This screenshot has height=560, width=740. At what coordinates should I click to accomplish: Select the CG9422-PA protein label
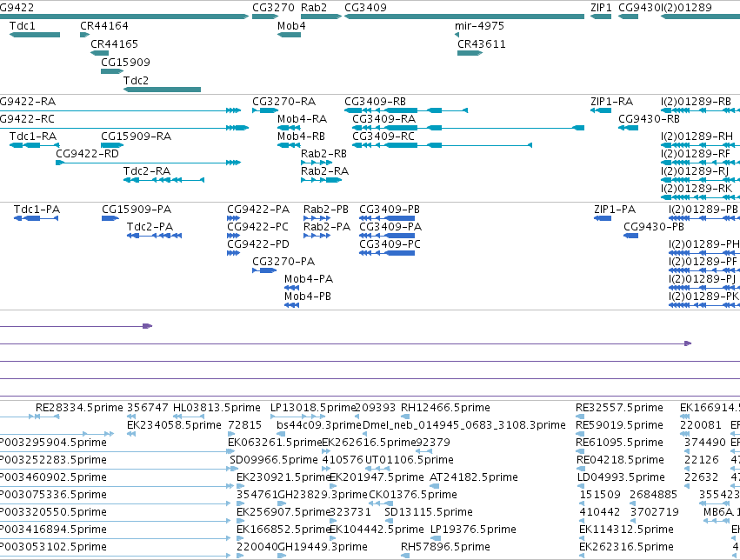[x=258, y=210]
